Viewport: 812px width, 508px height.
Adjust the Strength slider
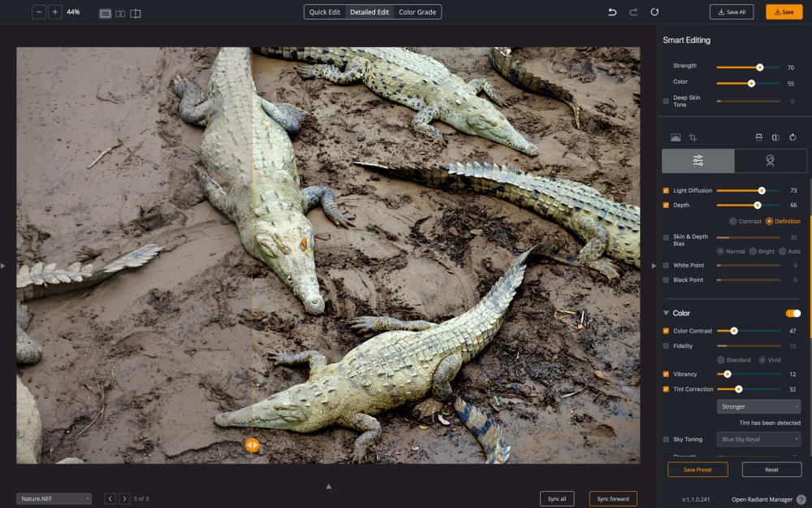pyautogui.click(x=749, y=67)
